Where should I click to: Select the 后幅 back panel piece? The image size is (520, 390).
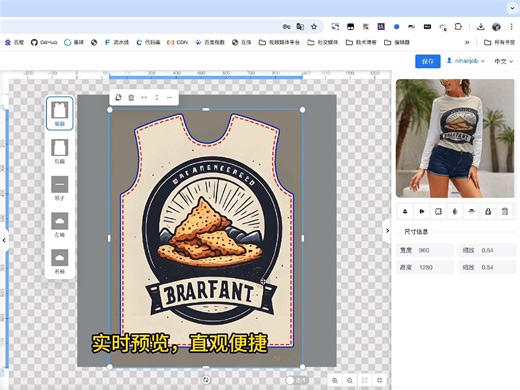click(59, 151)
